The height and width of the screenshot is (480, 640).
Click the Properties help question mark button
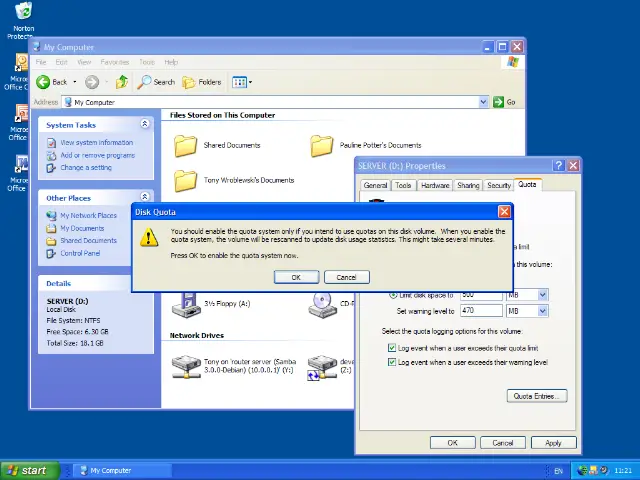559,165
